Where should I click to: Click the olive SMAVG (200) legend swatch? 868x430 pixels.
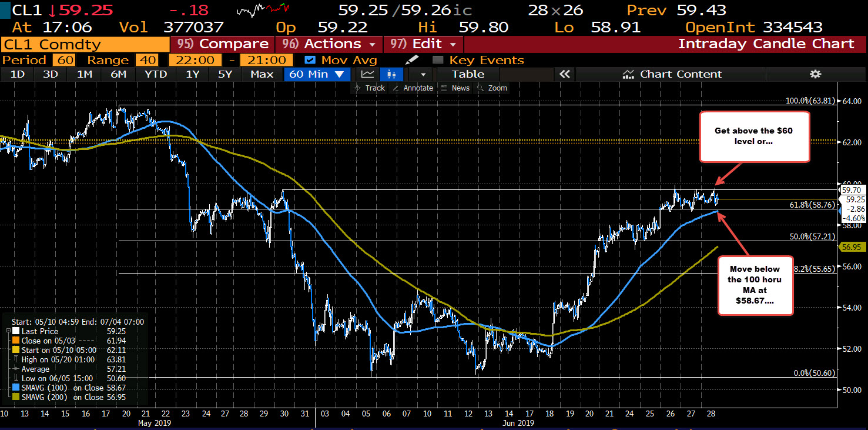[x=16, y=397]
